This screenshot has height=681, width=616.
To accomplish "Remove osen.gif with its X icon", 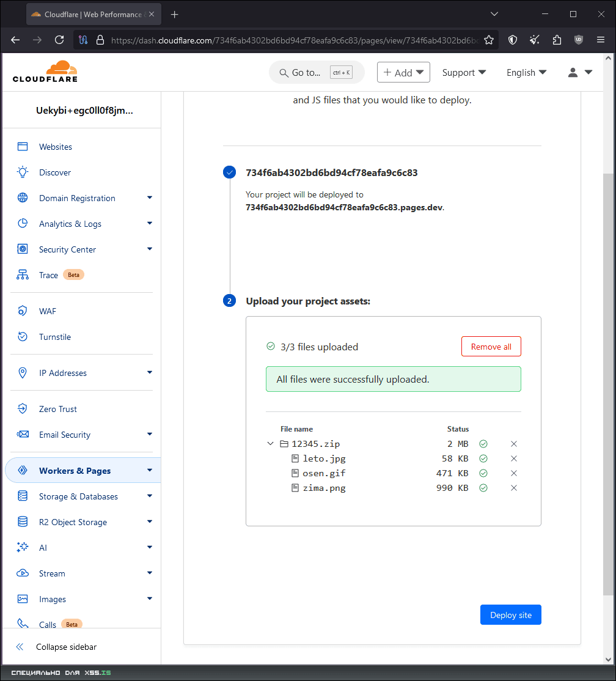I will tap(514, 473).
